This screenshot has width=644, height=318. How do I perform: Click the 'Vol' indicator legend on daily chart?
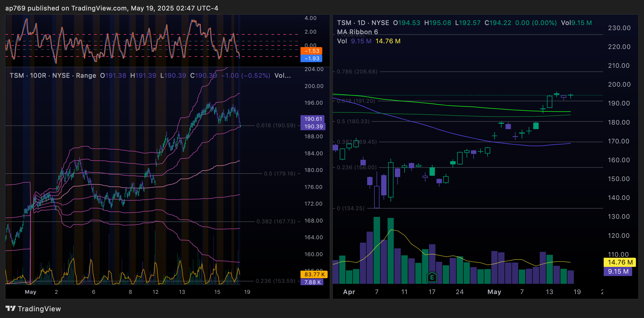point(342,41)
